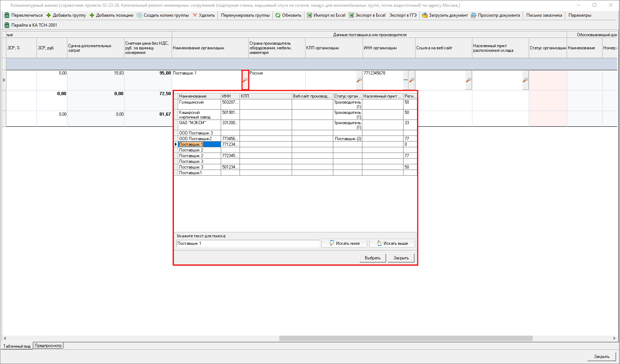620x364 pixels.
Task: Open Параметры toolbar item
Action: click(580, 15)
